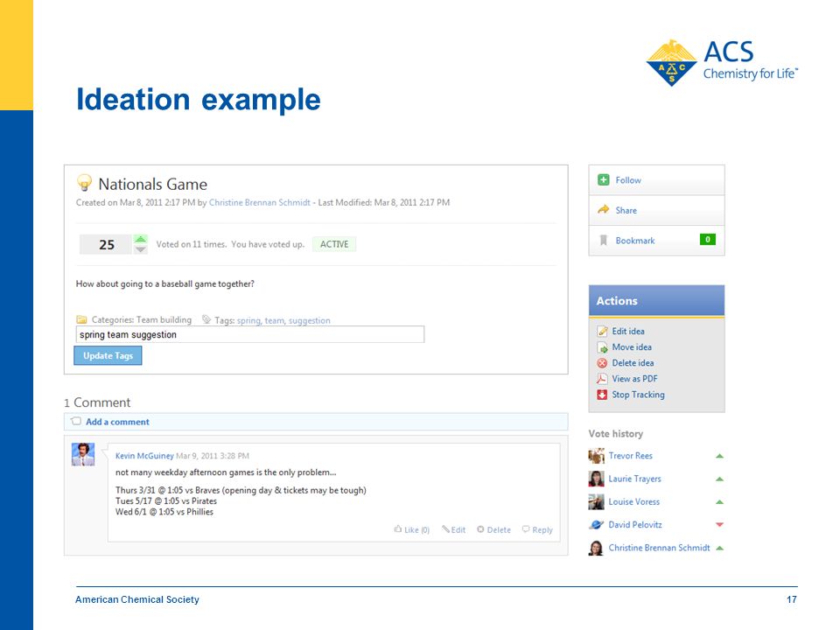The height and width of the screenshot is (630, 840).
Task: Click the Tags label icon
Action: click(x=206, y=319)
